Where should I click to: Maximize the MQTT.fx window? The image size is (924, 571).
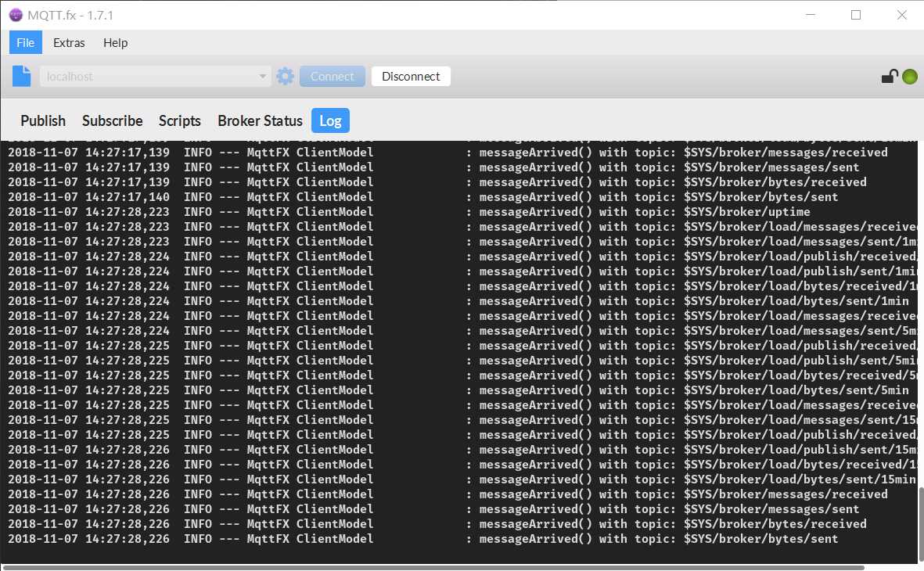(x=856, y=15)
